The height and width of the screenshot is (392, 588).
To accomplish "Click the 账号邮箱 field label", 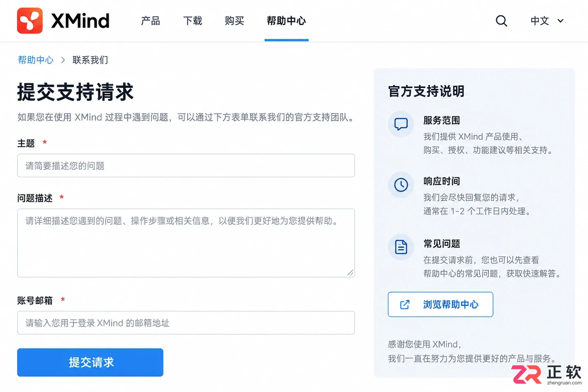I will 35,301.
